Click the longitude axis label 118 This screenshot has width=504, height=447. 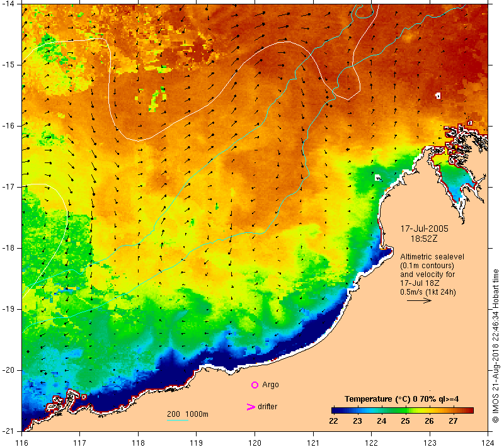[138, 443]
